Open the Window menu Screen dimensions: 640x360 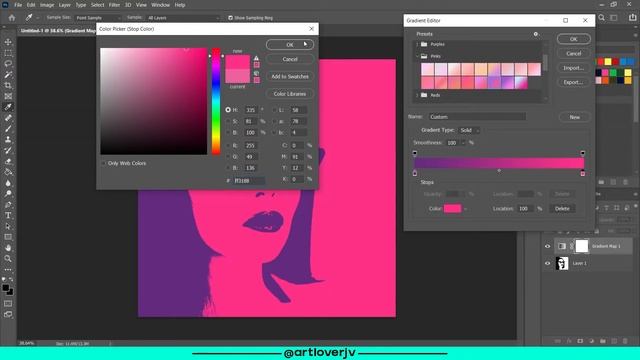click(160, 5)
